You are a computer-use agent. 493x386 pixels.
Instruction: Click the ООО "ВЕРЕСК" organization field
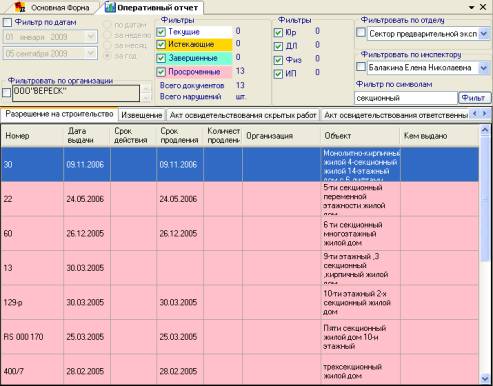pos(76,93)
